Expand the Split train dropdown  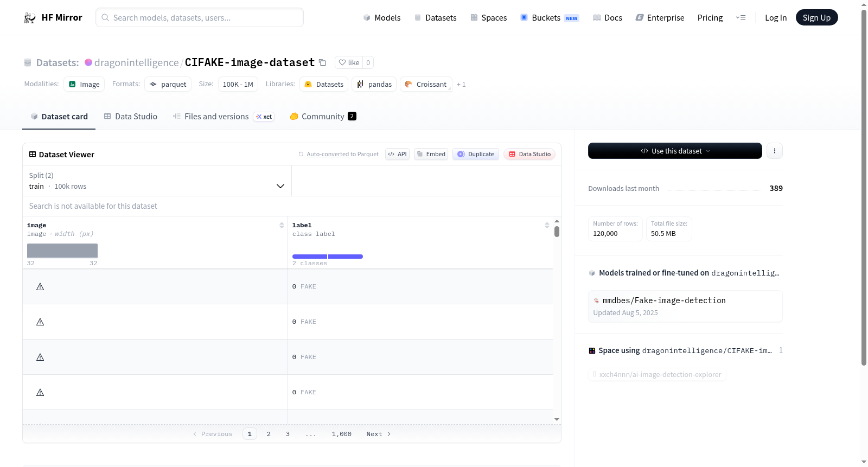157,181
